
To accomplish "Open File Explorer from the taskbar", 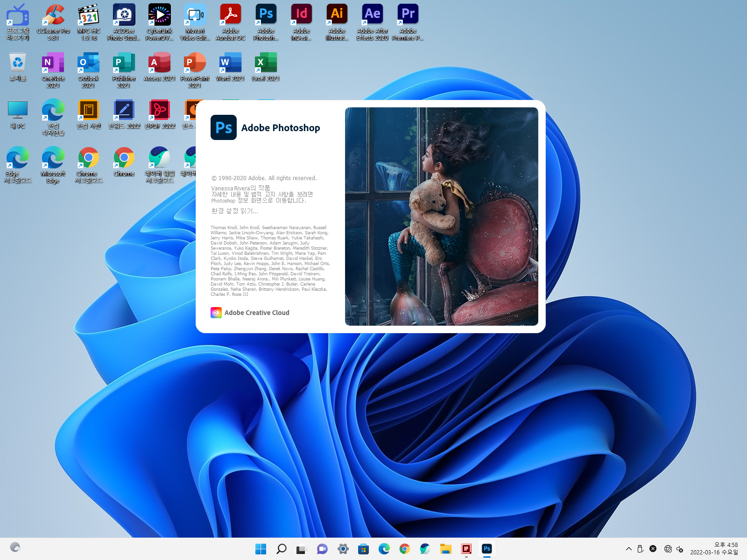I will point(446,549).
